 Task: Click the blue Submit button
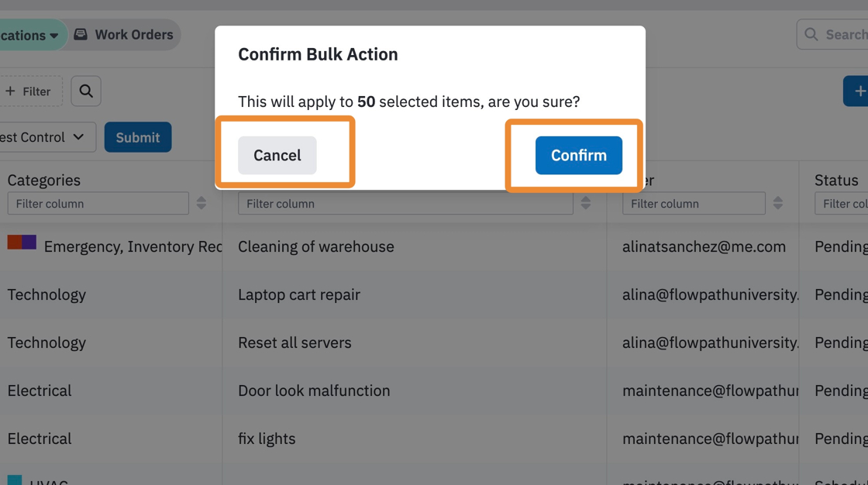click(138, 137)
